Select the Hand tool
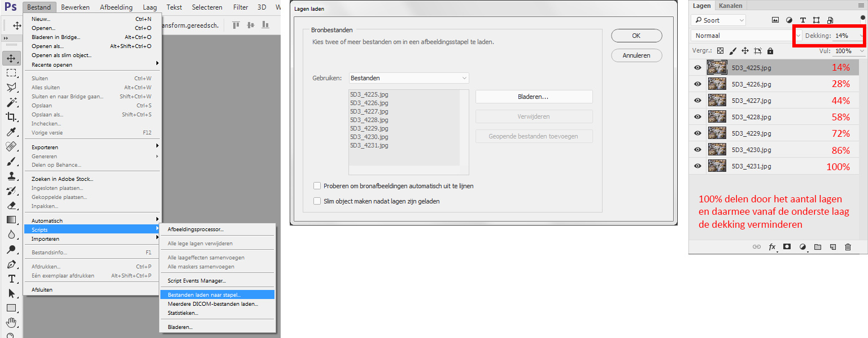The width and height of the screenshot is (868, 338). tap(11, 323)
